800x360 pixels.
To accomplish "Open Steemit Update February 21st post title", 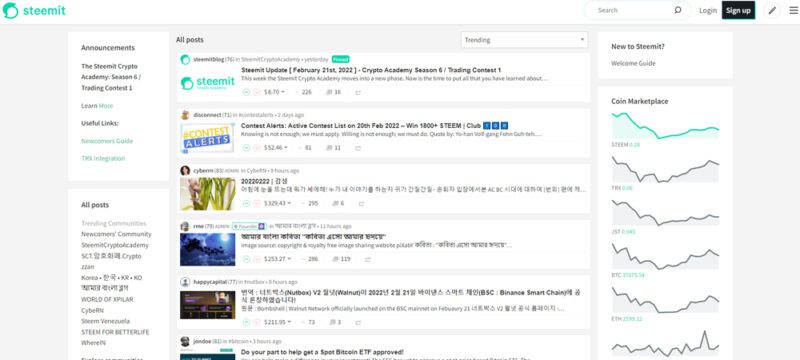I will [371, 70].
